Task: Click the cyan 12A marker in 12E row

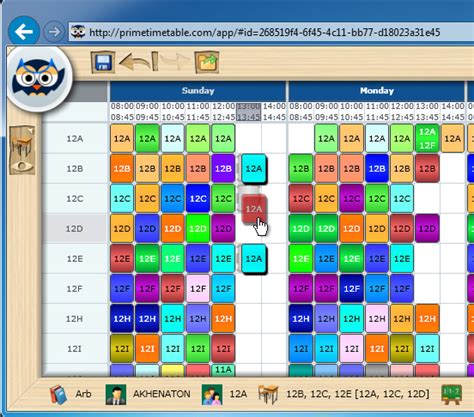Action: coord(254,259)
